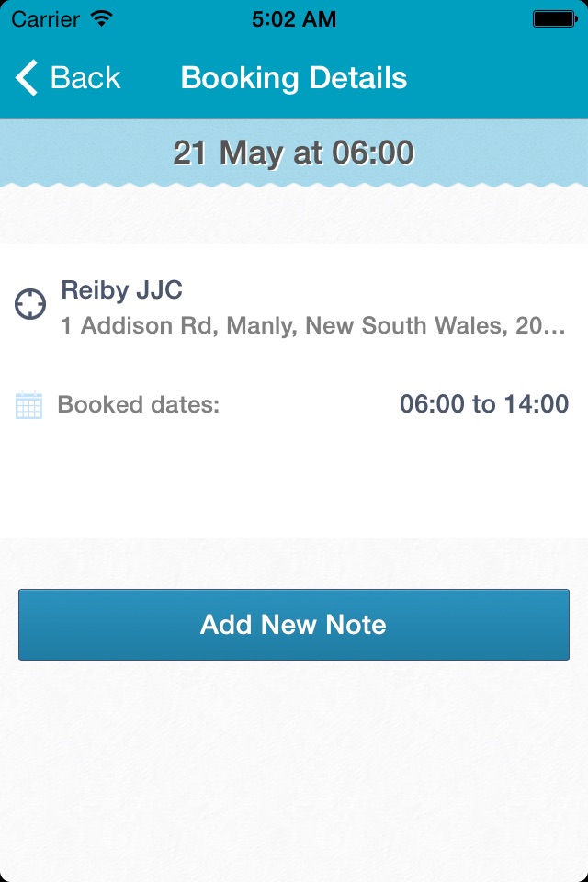
Task: Tap the Booked dates label
Action: click(x=139, y=404)
